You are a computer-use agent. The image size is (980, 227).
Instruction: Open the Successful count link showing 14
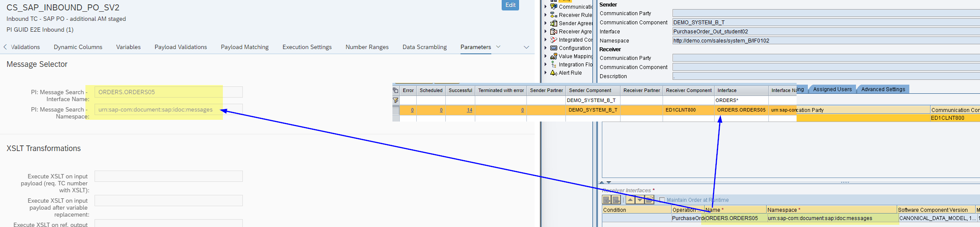[x=469, y=110]
